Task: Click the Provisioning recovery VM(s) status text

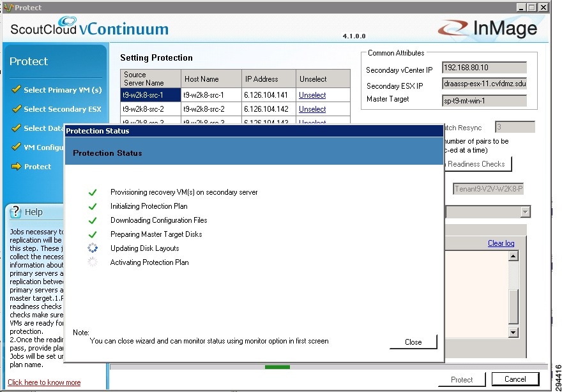Action: point(184,192)
